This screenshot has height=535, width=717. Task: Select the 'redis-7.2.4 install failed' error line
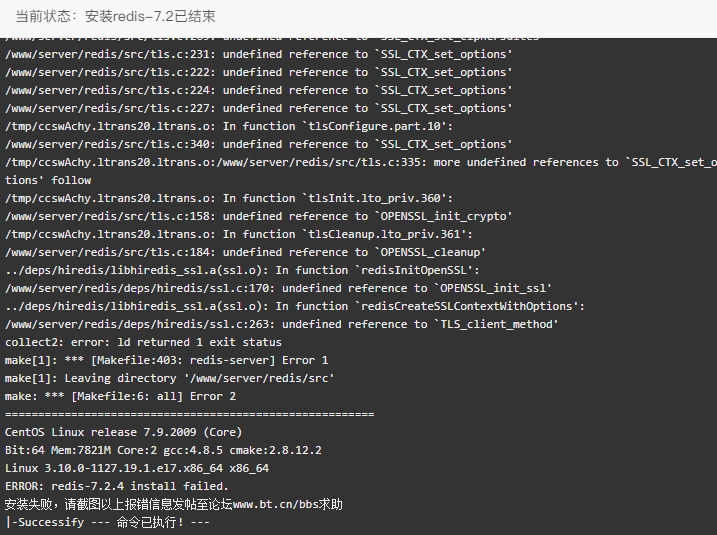117,486
